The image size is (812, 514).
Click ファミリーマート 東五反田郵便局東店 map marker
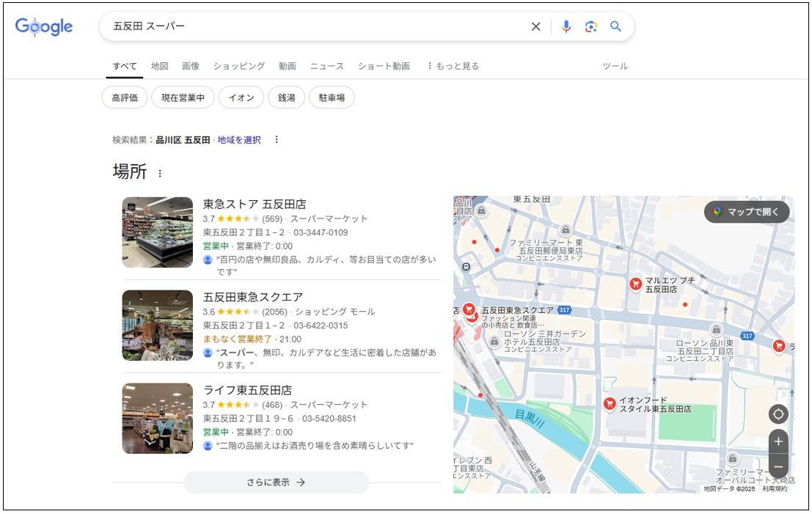[x=566, y=230]
